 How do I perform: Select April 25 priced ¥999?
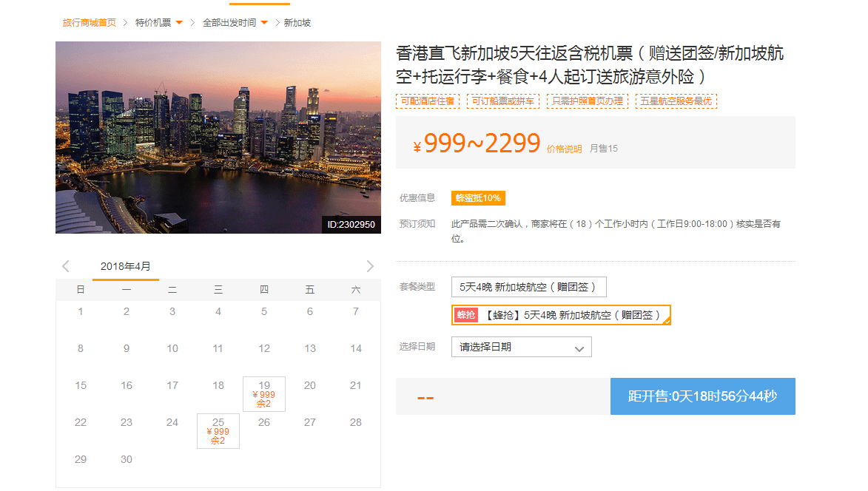pos(218,431)
